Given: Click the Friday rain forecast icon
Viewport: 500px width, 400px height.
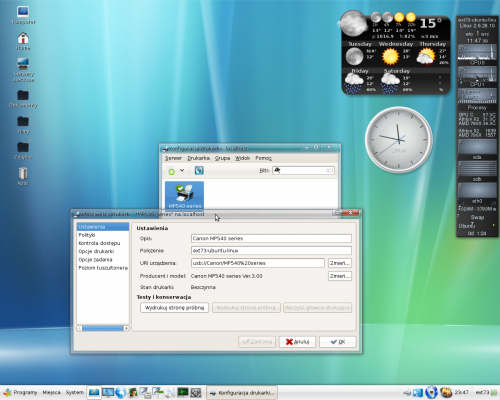Looking at the screenshot, I should (354, 83).
